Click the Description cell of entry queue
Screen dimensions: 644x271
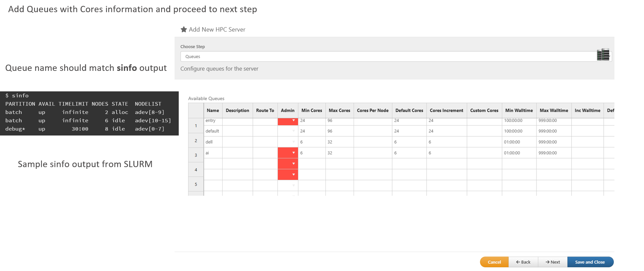tap(238, 121)
